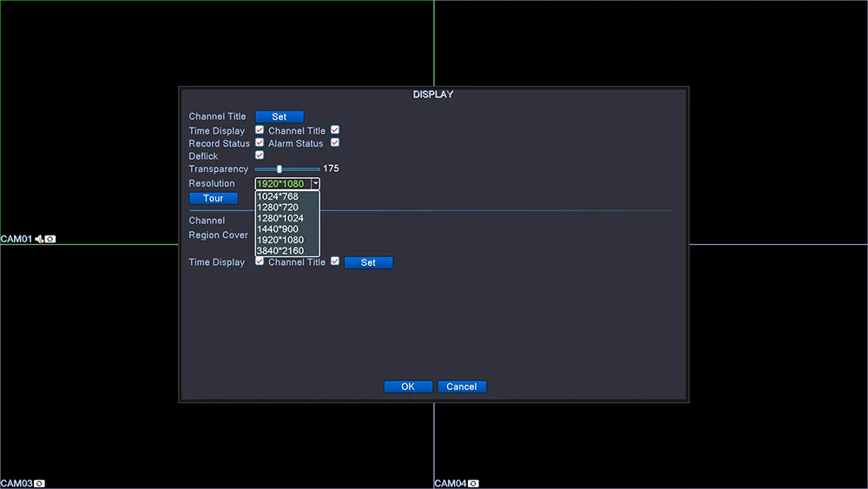Confirm display settings with OK
868x489 pixels.
click(408, 387)
